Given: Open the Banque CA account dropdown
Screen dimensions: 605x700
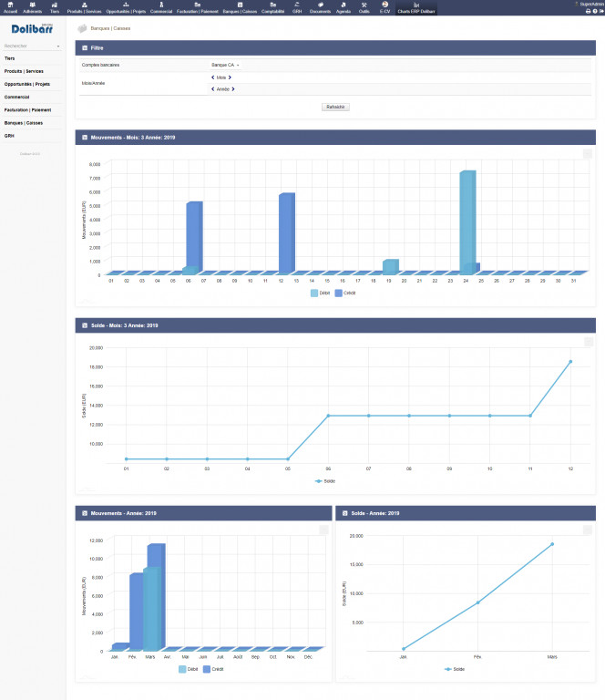Looking at the screenshot, I should [226, 66].
